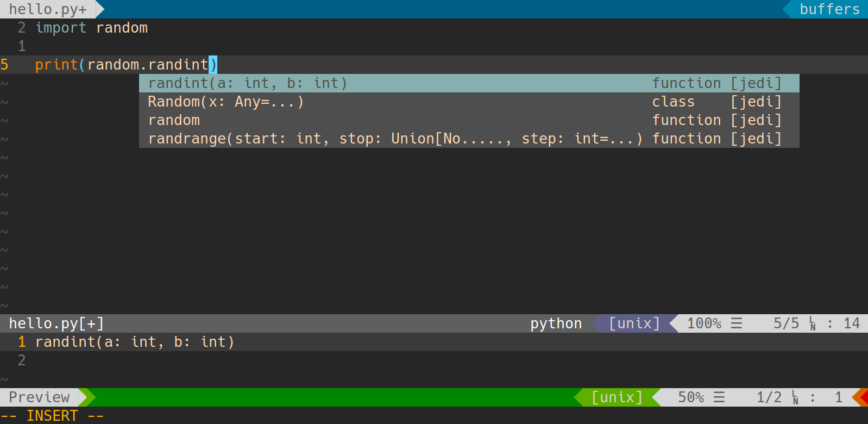The height and width of the screenshot is (424, 868).
Task: Click the hello.py[+] filename in the statusline
Action: (x=56, y=323)
